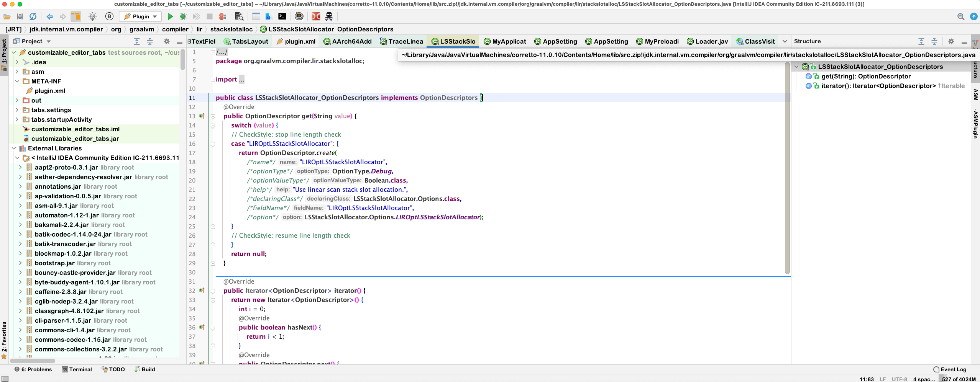Switch to the ClassVisit editor tab
Viewport: 980px width, 382px height.
755,41
